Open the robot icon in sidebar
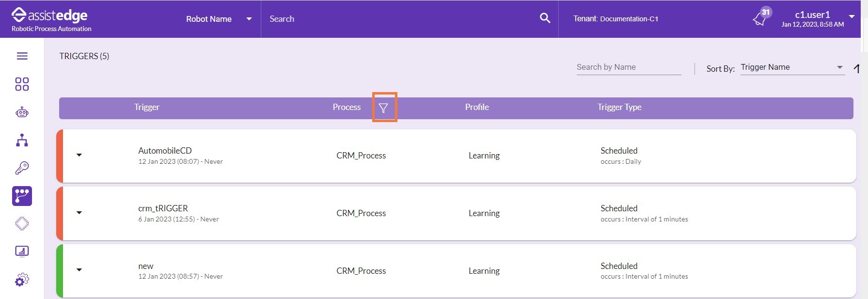 coord(22,112)
